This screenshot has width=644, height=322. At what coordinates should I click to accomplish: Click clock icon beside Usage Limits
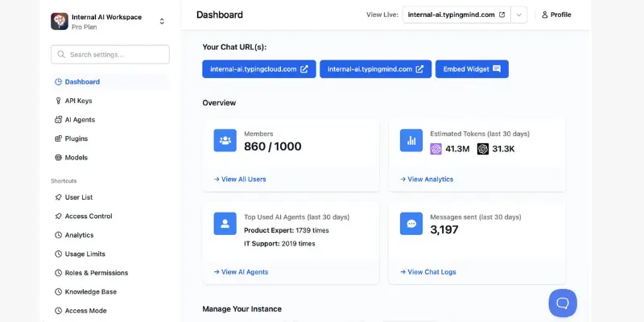[58, 254]
